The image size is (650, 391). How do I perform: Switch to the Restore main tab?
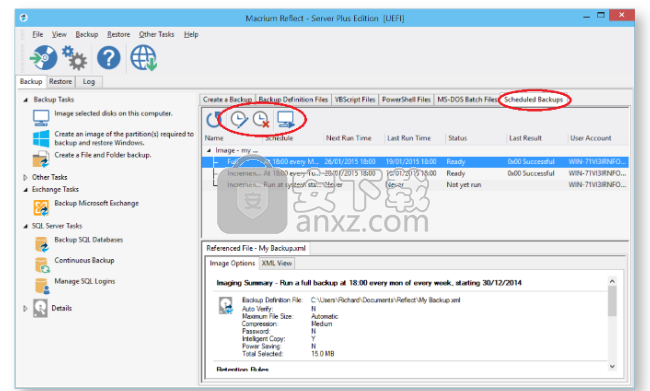61,82
